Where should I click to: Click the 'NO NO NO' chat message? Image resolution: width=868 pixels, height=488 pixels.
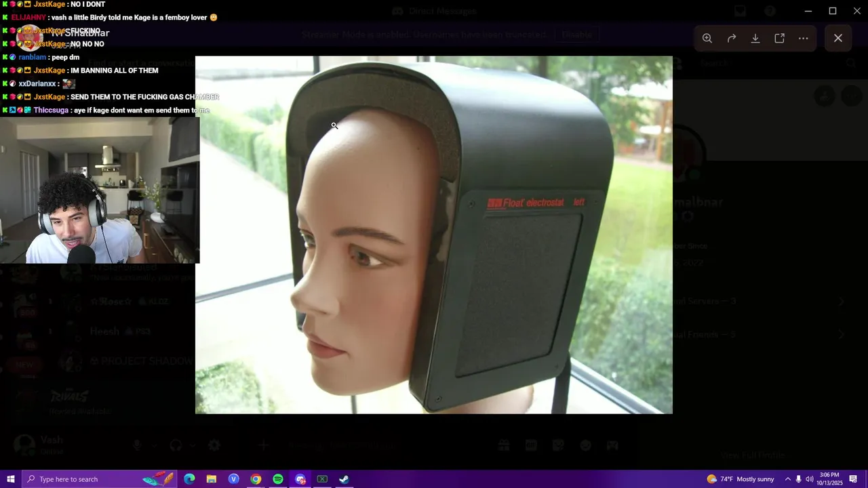click(87, 44)
